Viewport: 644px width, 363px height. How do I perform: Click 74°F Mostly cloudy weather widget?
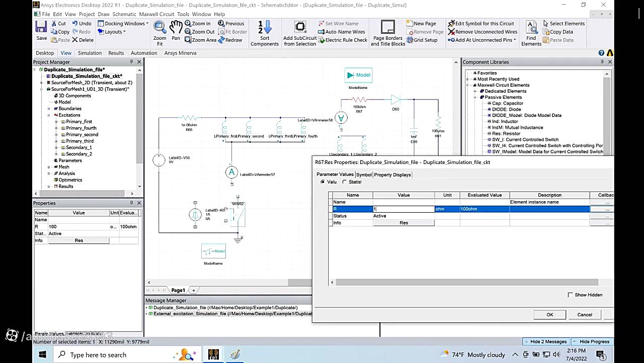[x=472, y=354]
